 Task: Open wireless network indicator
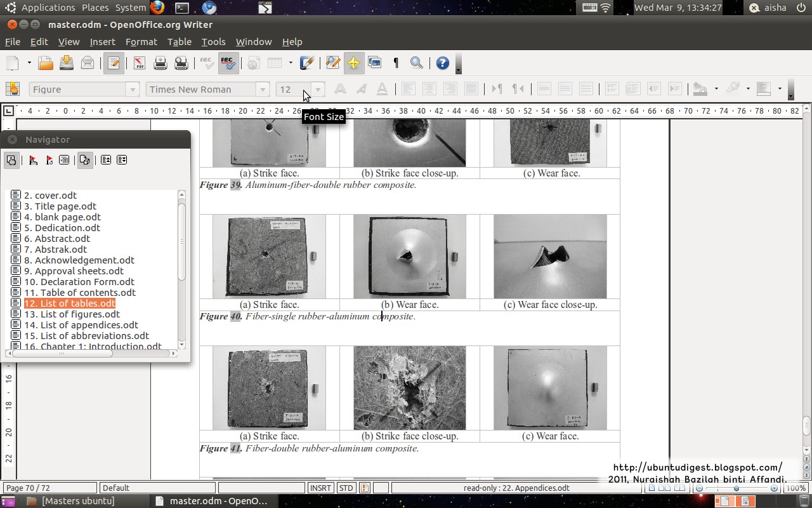pyautogui.click(x=606, y=8)
